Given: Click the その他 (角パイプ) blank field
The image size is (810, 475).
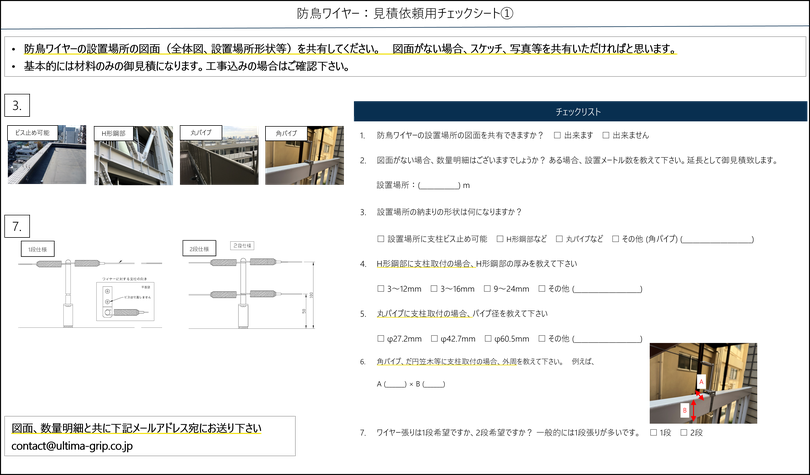Looking at the screenshot, I should (x=717, y=239).
